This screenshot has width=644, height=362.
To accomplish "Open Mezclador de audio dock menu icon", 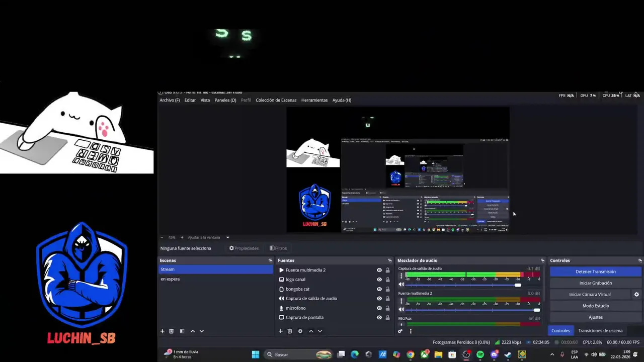I will (x=542, y=260).
